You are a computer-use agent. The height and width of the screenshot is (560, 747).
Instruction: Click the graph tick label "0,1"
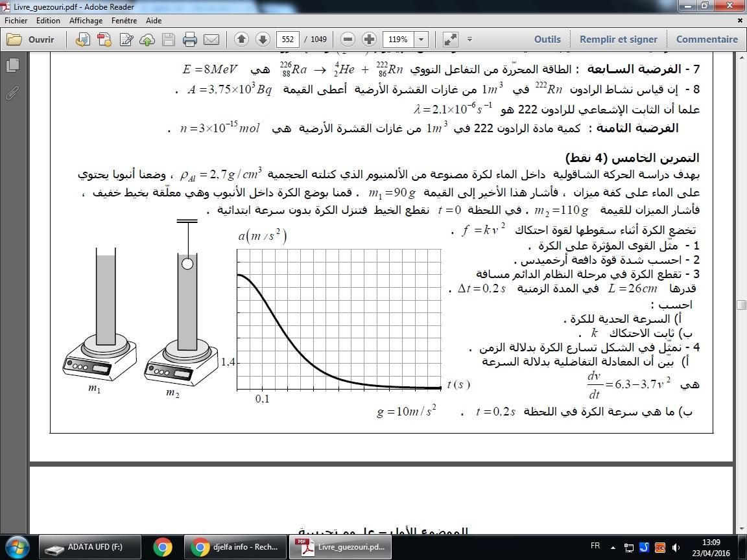point(262,399)
